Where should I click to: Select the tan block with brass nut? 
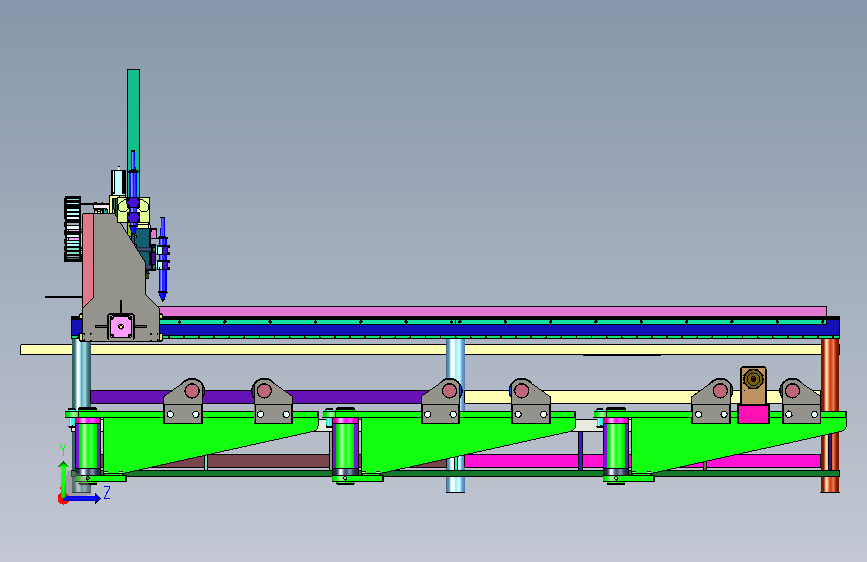click(753, 386)
